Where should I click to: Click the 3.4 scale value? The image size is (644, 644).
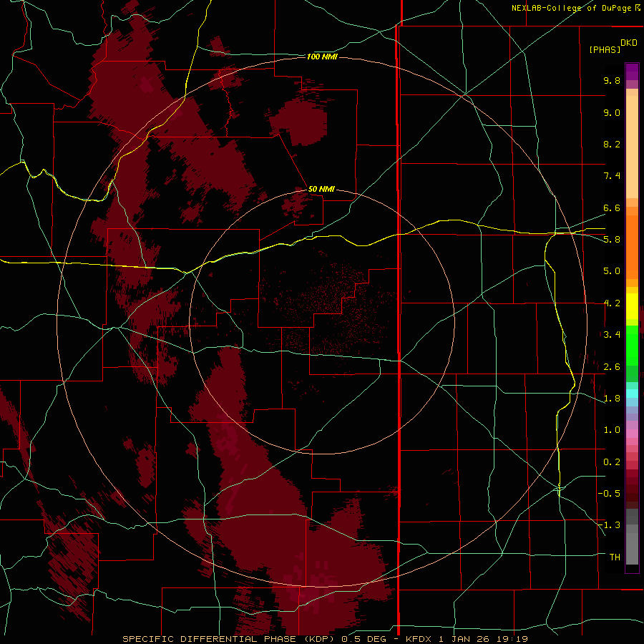pyautogui.click(x=612, y=335)
